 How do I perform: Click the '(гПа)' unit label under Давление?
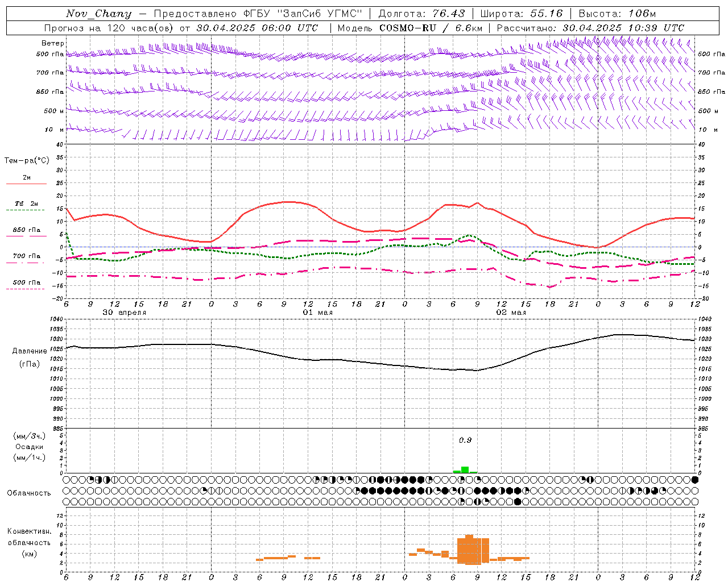point(30,364)
